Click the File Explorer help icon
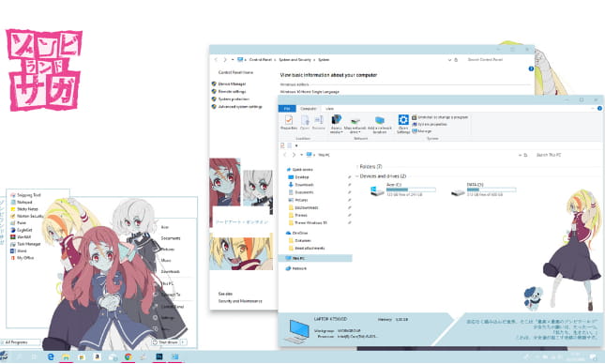This screenshot has width=605, height=364. (599, 109)
